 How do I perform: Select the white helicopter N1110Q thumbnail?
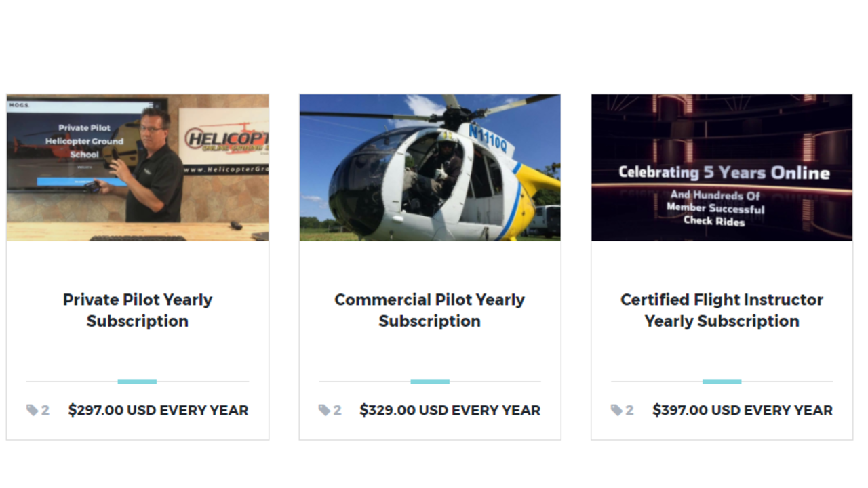[430, 167]
